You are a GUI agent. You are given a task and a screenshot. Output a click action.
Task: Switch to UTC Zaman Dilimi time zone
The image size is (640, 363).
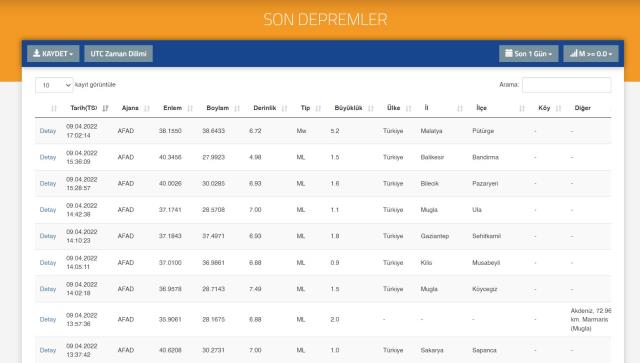pyautogui.click(x=118, y=53)
